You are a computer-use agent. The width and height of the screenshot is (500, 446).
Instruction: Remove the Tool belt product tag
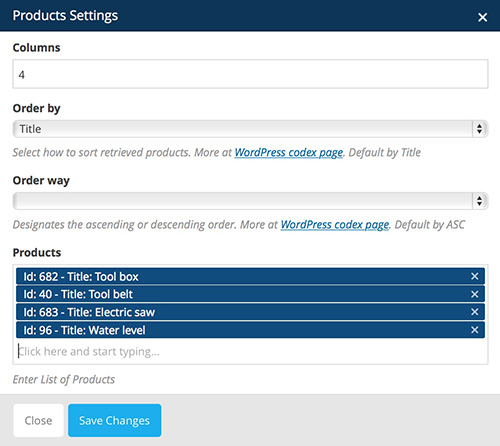(x=475, y=294)
